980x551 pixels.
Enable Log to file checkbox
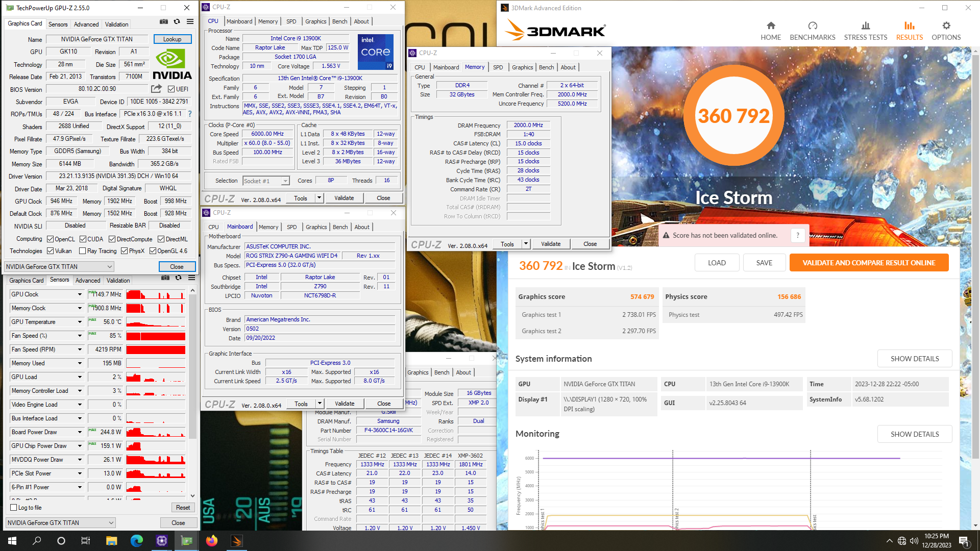point(14,507)
